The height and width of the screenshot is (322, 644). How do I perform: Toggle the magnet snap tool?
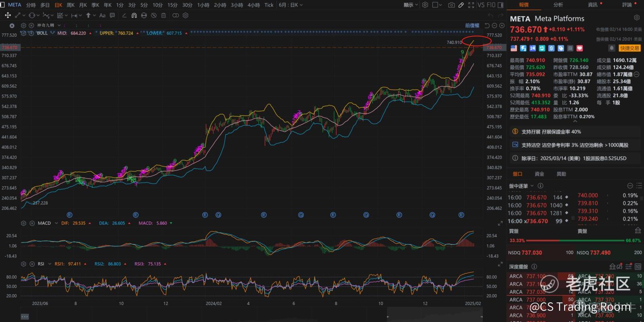tap(134, 15)
